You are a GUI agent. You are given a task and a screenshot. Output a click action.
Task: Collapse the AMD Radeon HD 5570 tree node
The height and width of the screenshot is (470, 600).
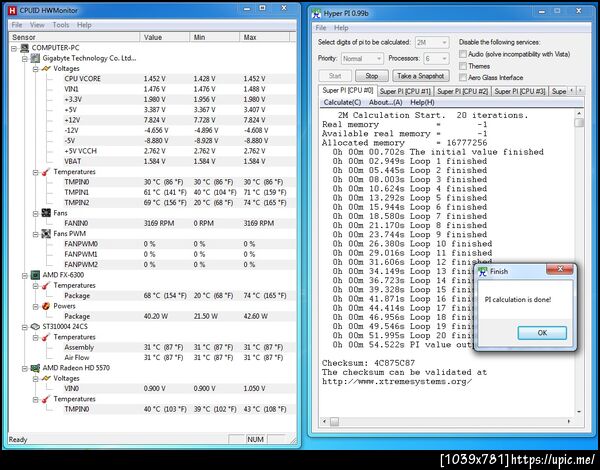tap(24, 368)
